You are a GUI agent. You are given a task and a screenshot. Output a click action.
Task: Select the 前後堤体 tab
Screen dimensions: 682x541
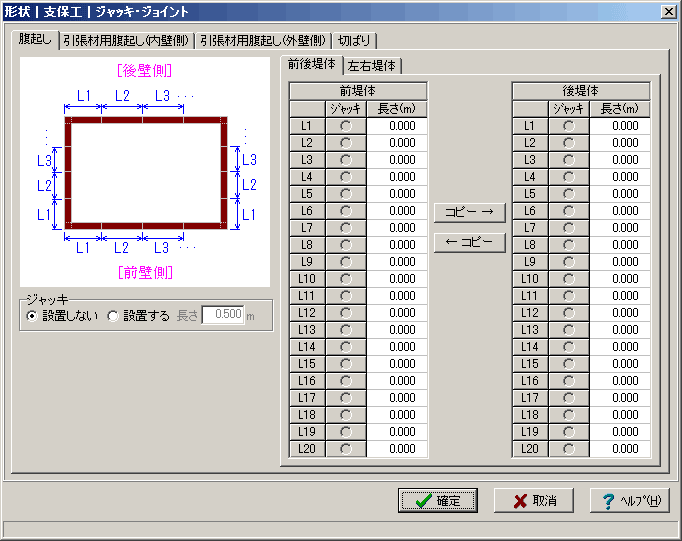click(311, 64)
